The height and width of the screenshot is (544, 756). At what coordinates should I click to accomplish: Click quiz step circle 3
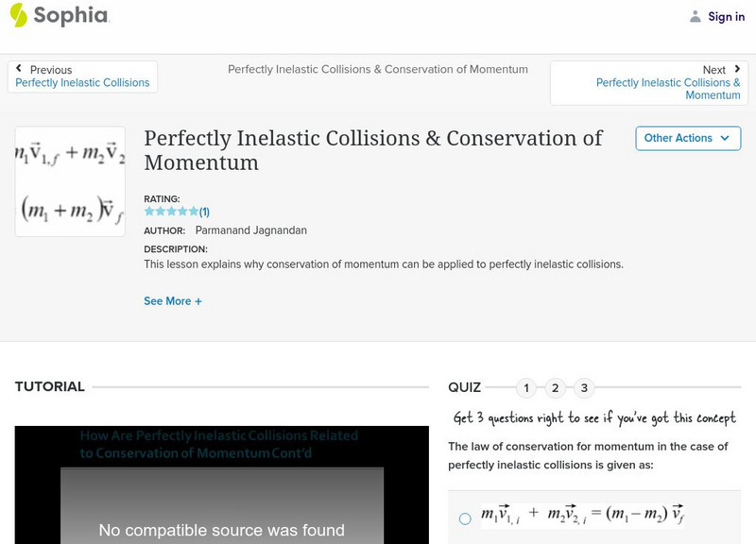click(x=583, y=387)
